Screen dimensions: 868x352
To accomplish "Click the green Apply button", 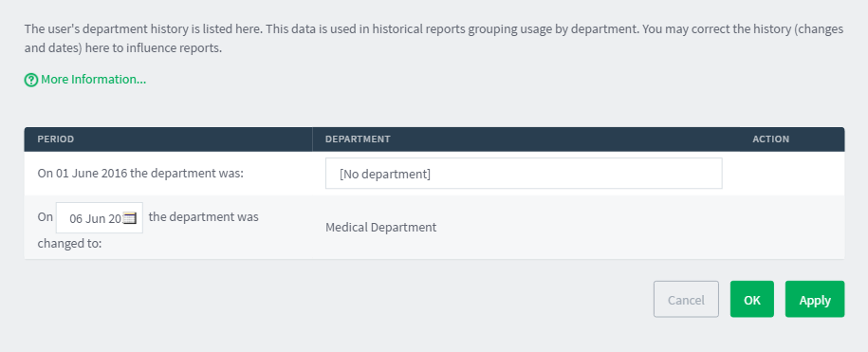I will 815,300.
